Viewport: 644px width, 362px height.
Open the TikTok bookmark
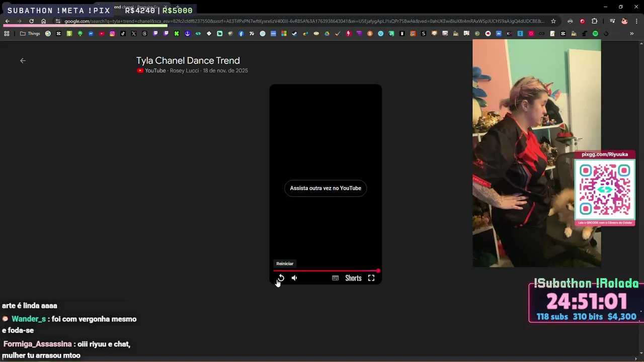(x=123, y=34)
